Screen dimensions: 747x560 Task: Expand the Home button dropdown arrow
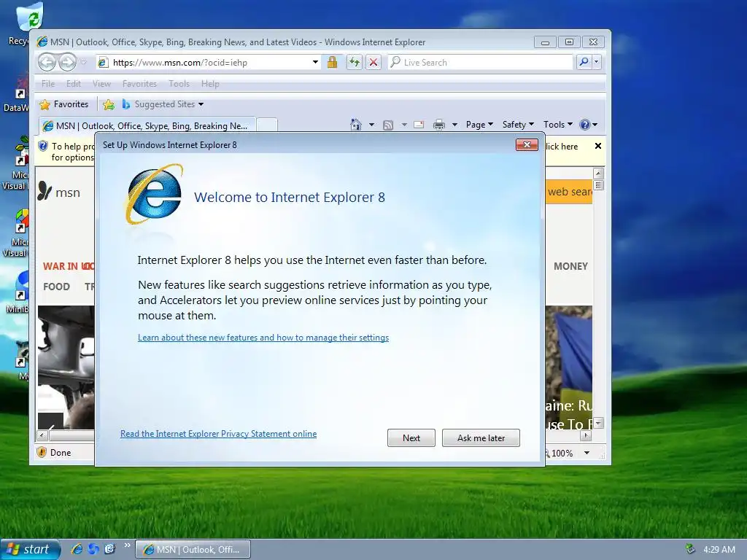(x=371, y=125)
